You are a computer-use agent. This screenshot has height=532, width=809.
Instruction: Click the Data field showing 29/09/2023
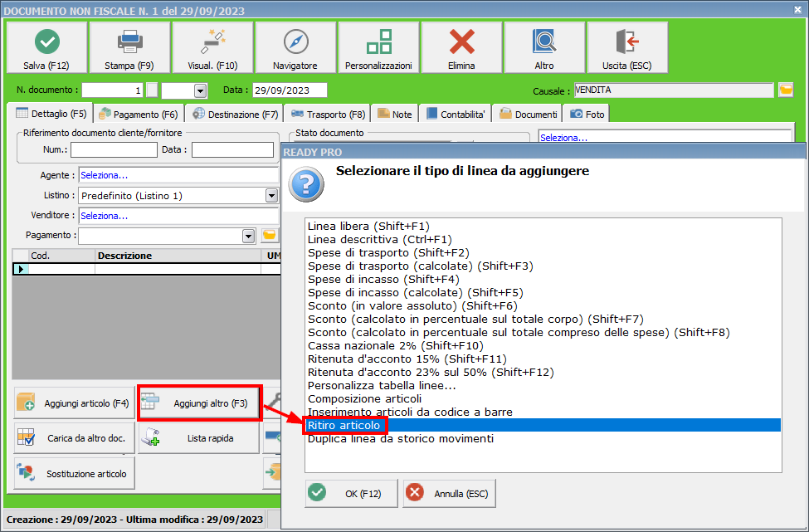click(x=290, y=90)
